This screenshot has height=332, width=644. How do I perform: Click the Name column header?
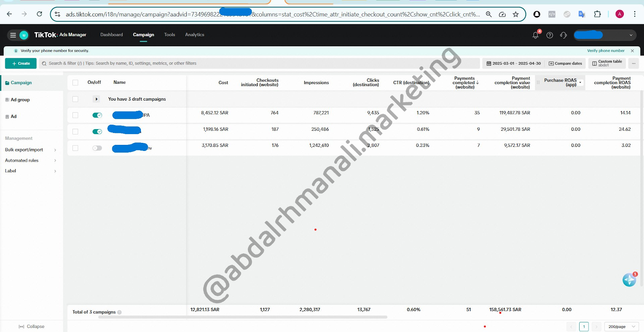tap(120, 82)
